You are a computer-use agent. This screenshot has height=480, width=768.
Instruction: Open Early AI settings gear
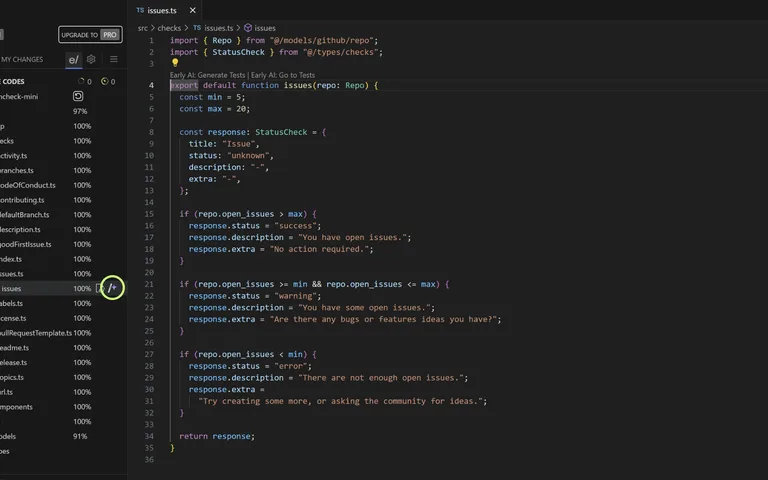click(91, 59)
